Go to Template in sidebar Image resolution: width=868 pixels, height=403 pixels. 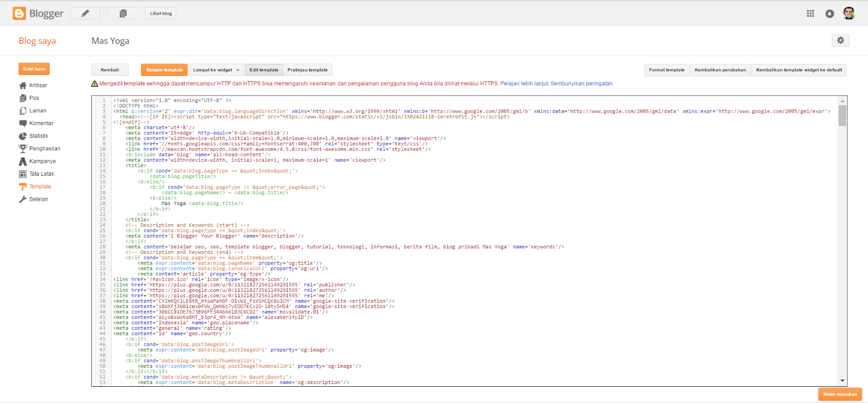point(40,187)
